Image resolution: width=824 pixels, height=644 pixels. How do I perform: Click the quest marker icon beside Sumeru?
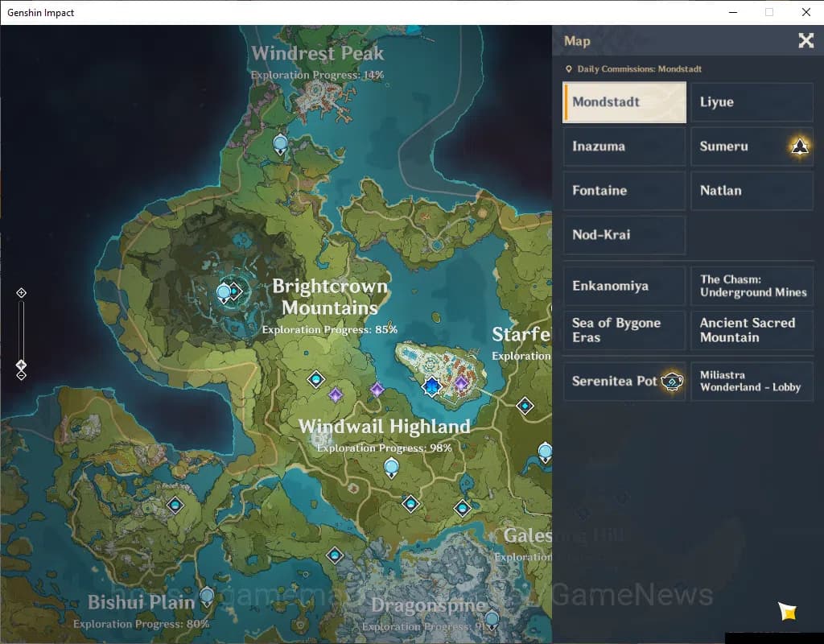800,147
